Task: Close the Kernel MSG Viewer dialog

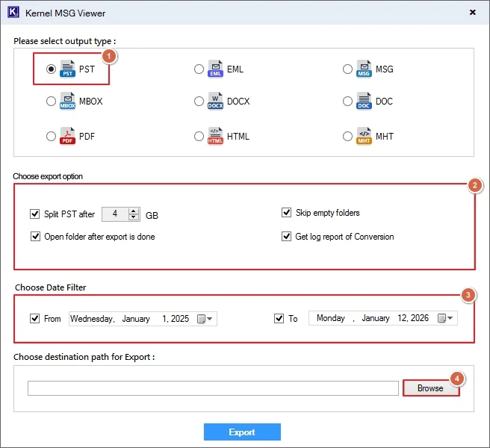Action: pyautogui.click(x=473, y=12)
